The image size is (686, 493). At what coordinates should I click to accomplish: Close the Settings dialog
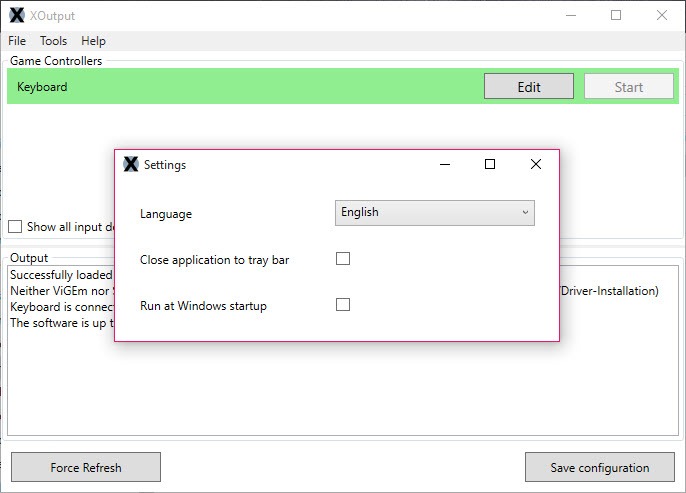click(536, 164)
